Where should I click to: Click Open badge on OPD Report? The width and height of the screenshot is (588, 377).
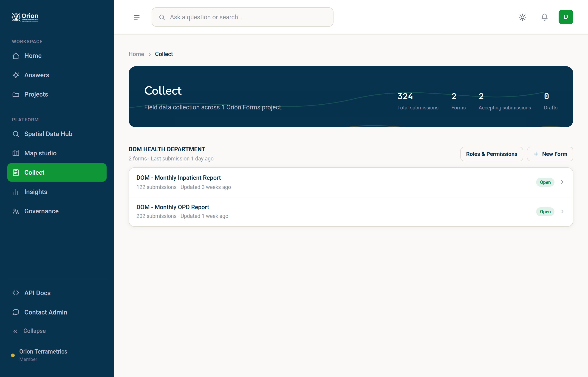[545, 212]
